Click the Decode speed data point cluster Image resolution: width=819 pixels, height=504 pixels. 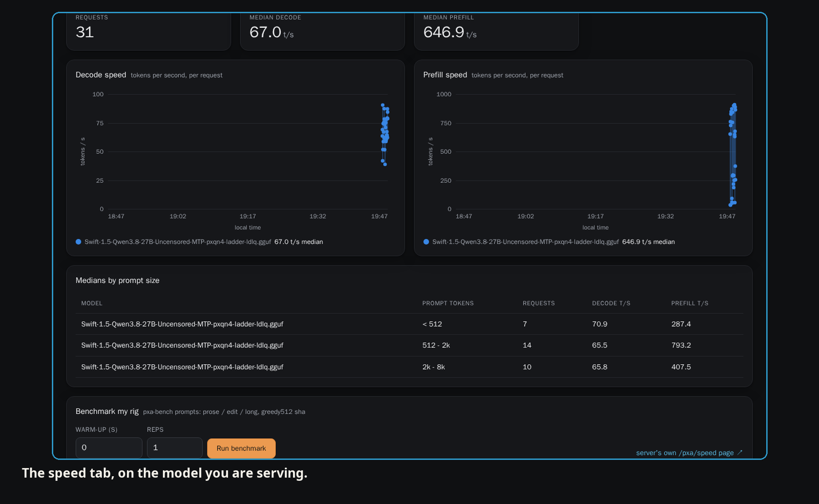pos(385,134)
